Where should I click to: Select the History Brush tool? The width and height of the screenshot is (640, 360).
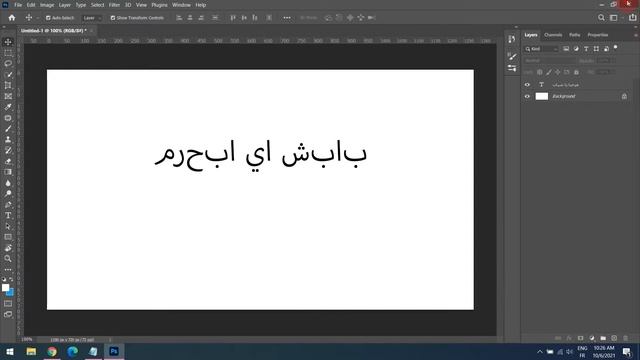pos(8,150)
